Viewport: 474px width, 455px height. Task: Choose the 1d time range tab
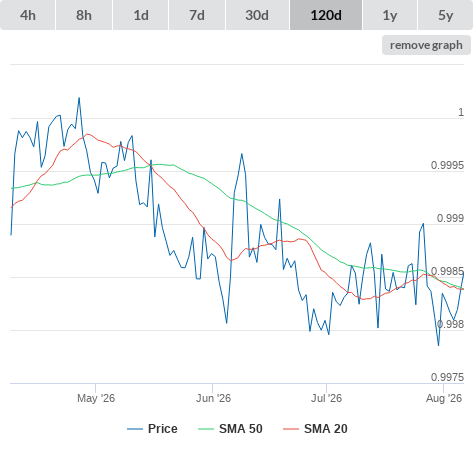(141, 15)
